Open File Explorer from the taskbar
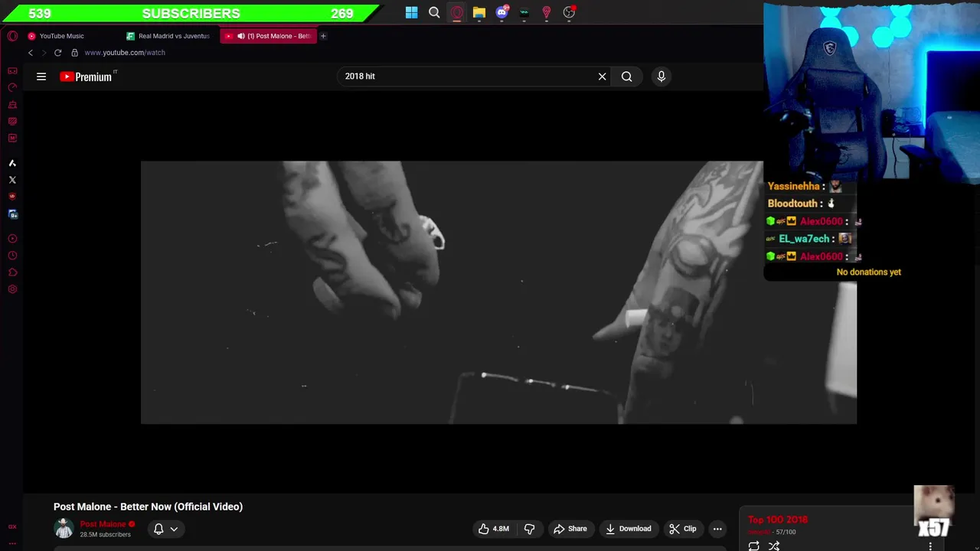This screenshot has height=551, width=980. [479, 12]
